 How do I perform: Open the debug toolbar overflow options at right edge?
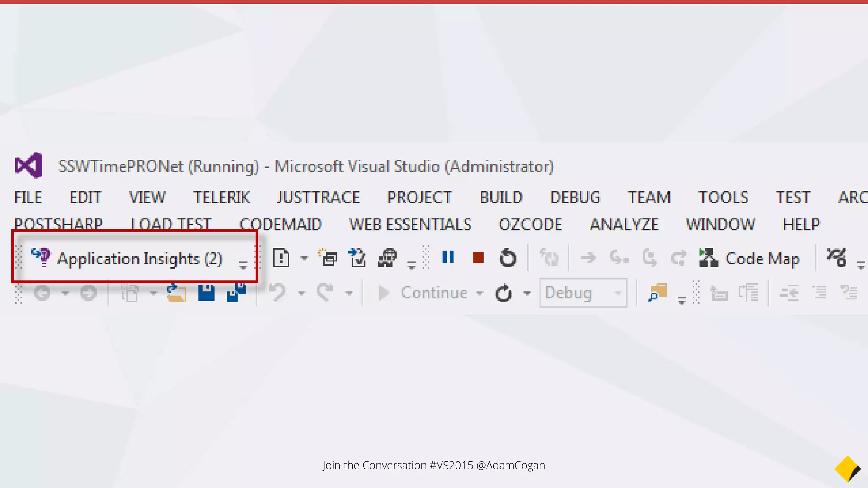pos(861,266)
